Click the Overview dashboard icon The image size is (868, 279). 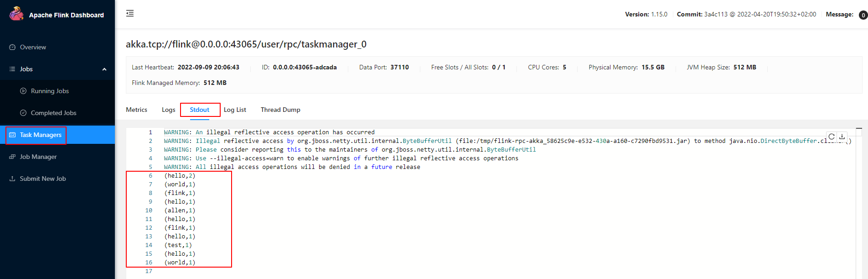tap(12, 47)
